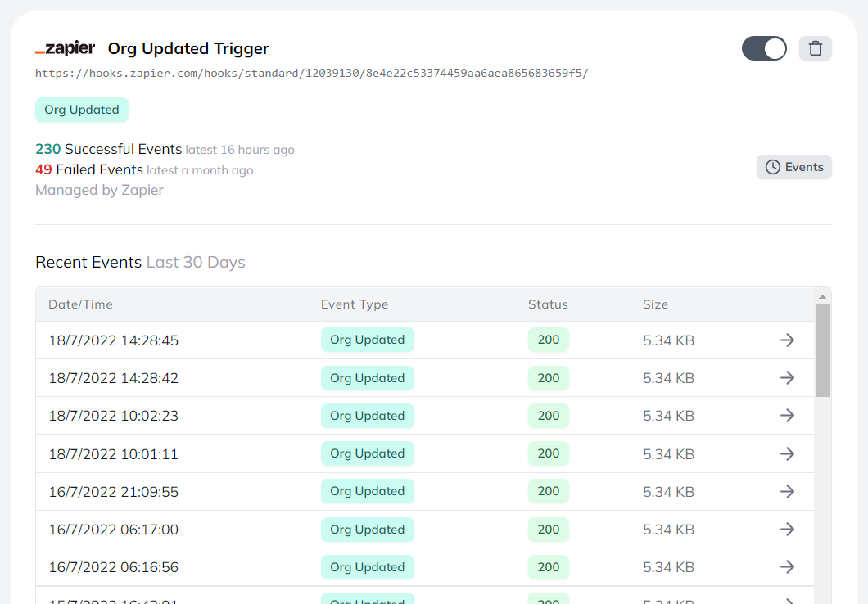Open details arrow for the 18/7/2022 10:02:23 event
Screen dimensions: 868x604
[787, 416]
